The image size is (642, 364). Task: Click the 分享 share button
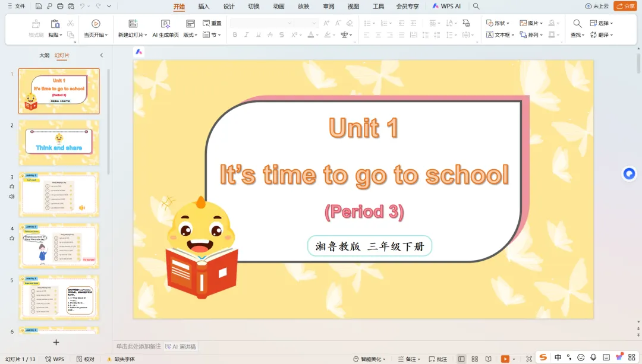click(x=625, y=6)
